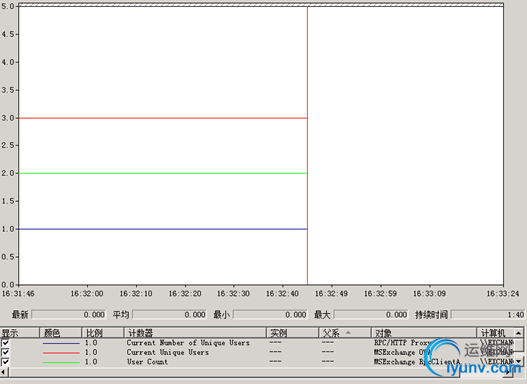The width and height of the screenshot is (527, 384).
Task: Sort by the 计算机 column header
Action: click(x=495, y=333)
